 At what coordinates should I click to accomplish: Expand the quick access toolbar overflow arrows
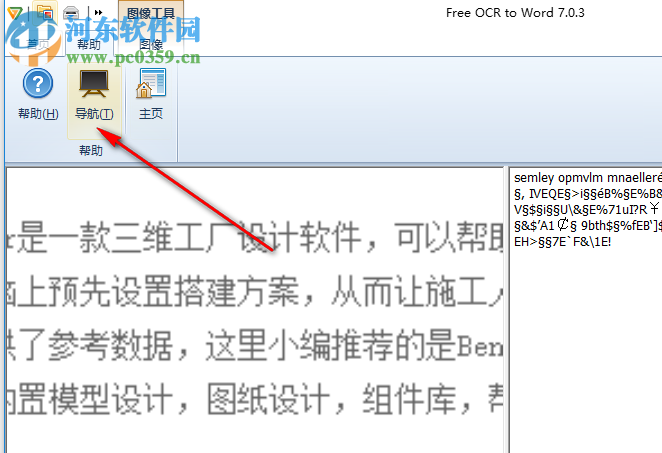(98, 13)
